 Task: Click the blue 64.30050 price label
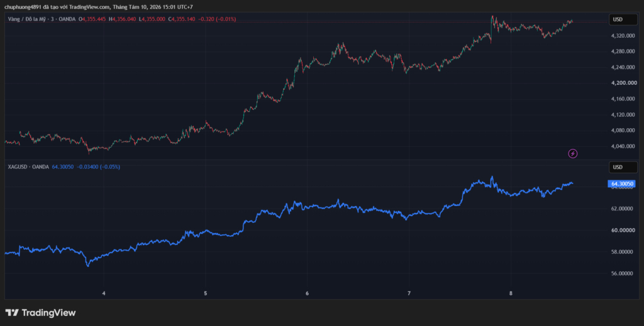point(622,183)
